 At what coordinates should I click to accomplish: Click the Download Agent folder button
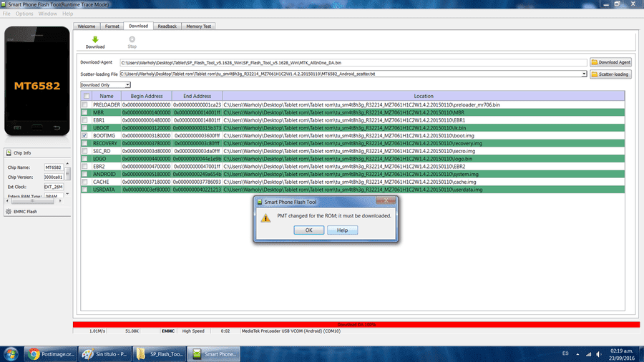611,62
